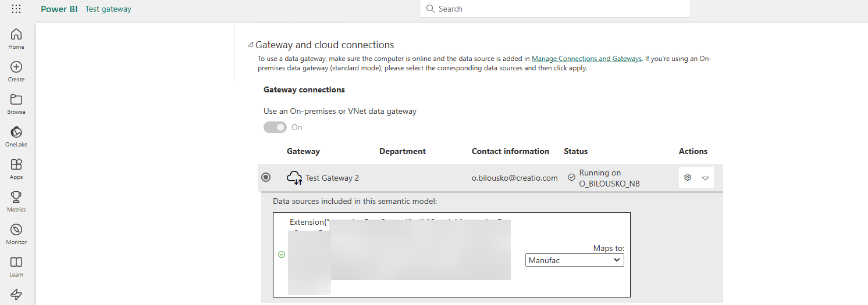
Task: Open Metrics from the sidebar
Action: [x=16, y=202]
